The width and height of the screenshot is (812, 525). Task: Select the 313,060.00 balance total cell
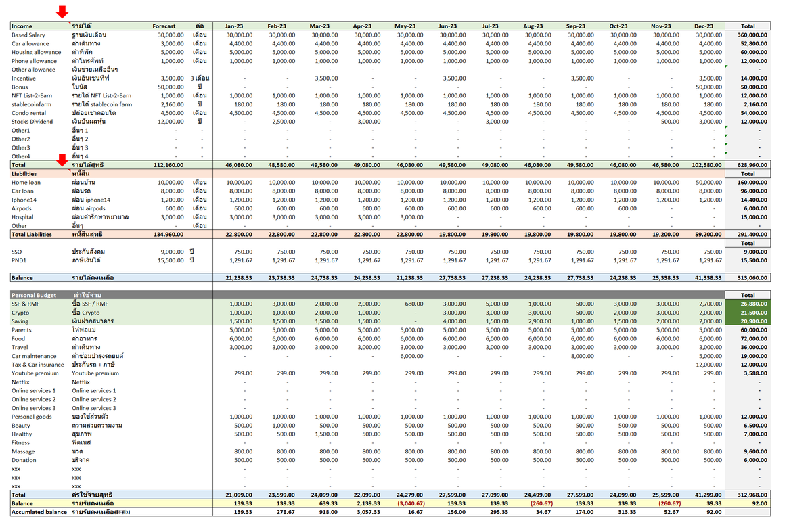[752, 278]
